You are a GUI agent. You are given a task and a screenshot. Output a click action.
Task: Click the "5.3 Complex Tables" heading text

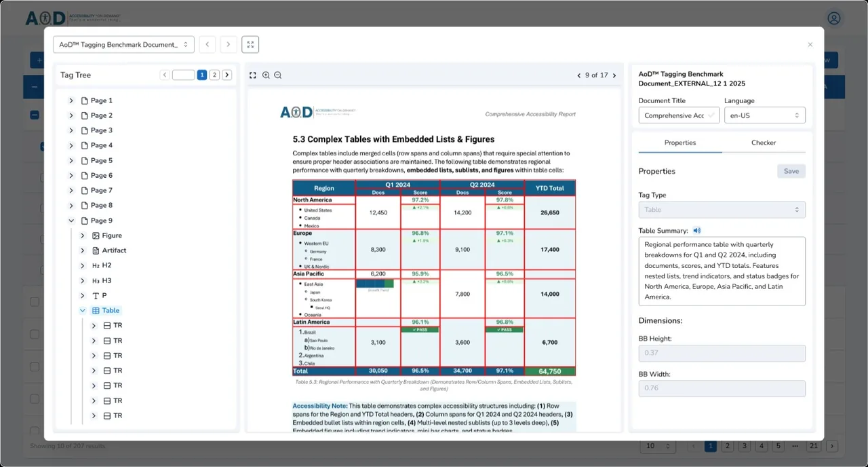[x=394, y=139]
